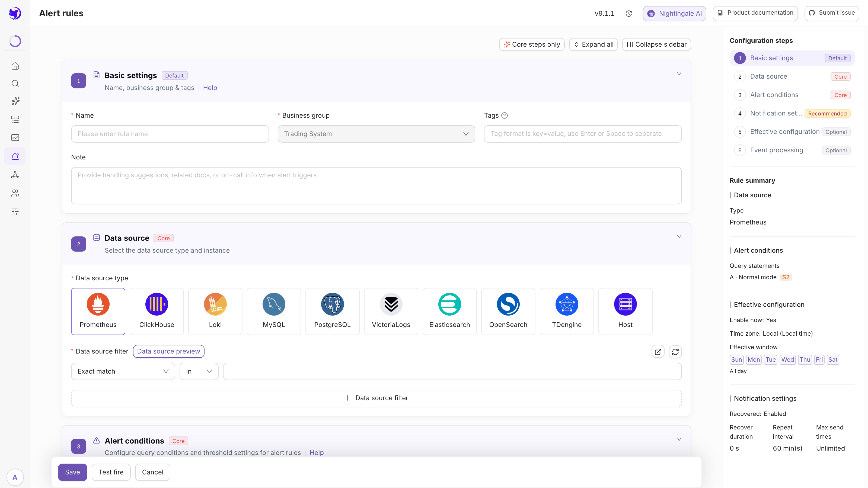Click Expand all button
The image size is (868, 488).
click(593, 44)
